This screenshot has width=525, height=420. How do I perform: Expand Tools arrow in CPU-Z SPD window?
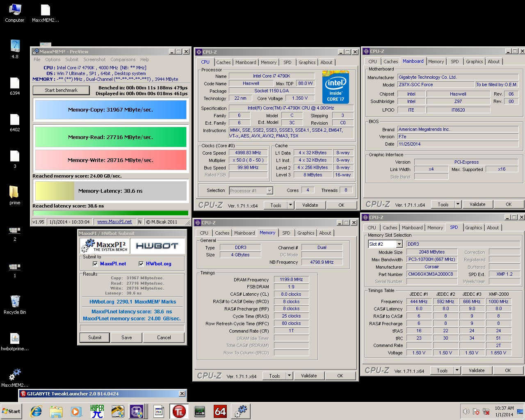pyautogui.click(x=457, y=370)
